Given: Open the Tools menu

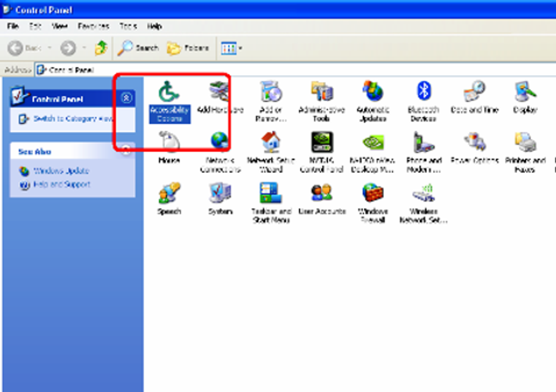Looking at the screenshot, I should (128, 26).
